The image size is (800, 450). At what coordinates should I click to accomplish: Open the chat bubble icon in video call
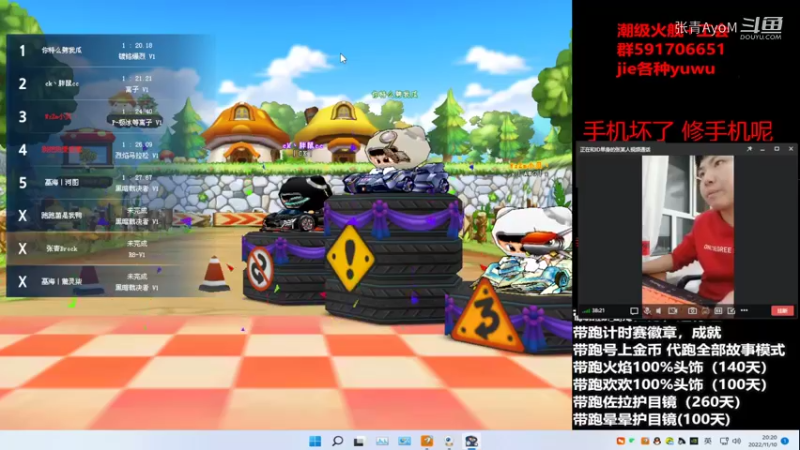(634, 311)
